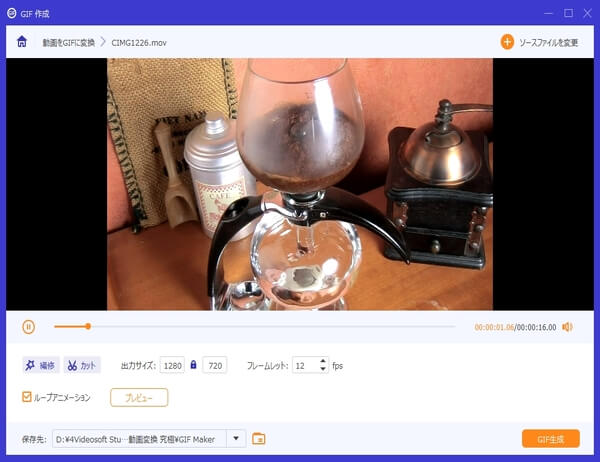Mute the speaker volume icon
The height and width of the screenshot is (462, 600).
[567, 326]
